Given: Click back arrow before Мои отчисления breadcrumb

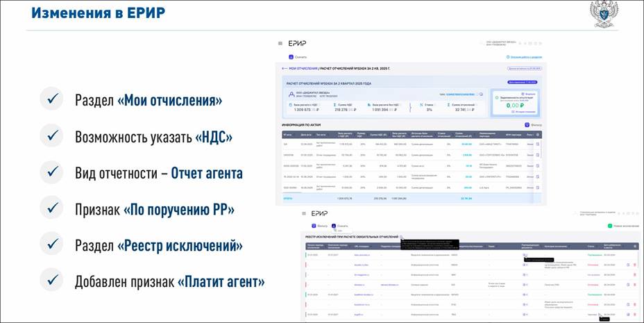Looking at the screenshot, I should [285, 68].
